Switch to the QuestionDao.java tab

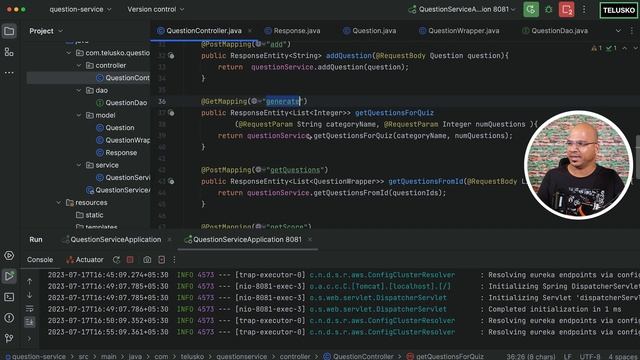(x=555, y=31)
